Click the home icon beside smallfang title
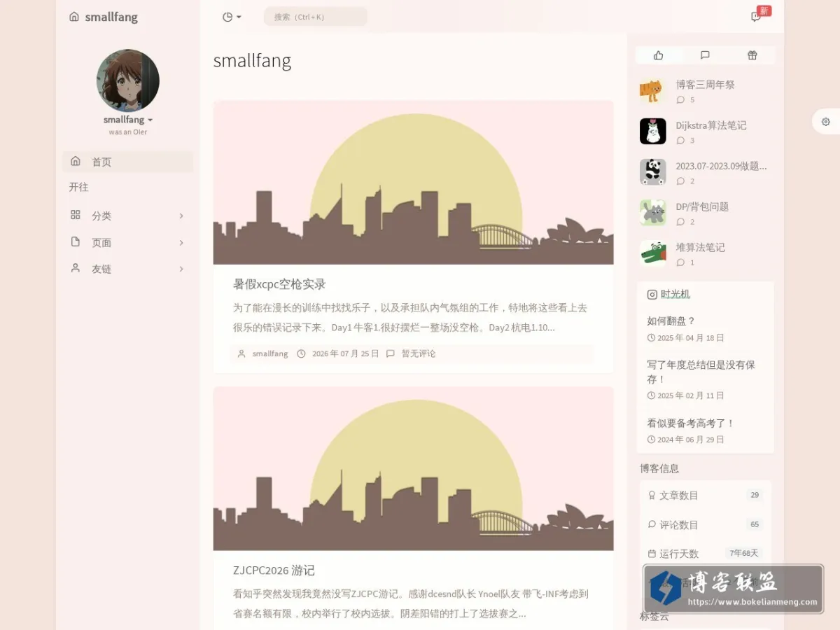Image resolution: width=840 pixels, height=630 pixels. (x=74, y=17)
